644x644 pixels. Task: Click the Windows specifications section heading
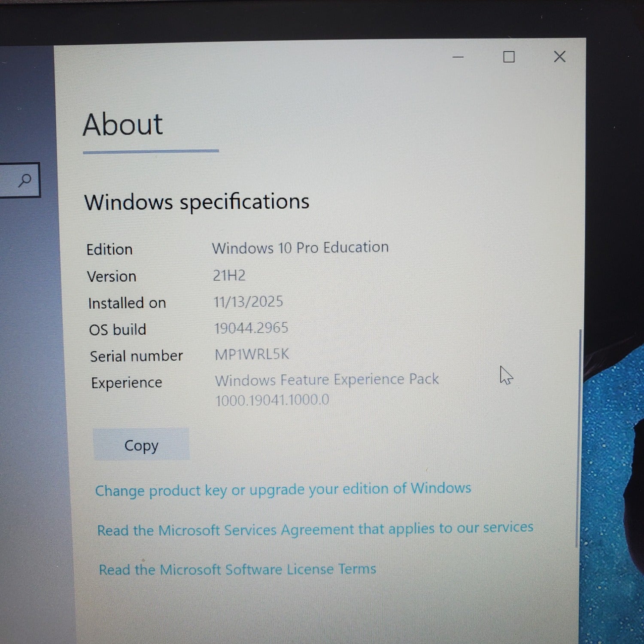coord(197,202)
